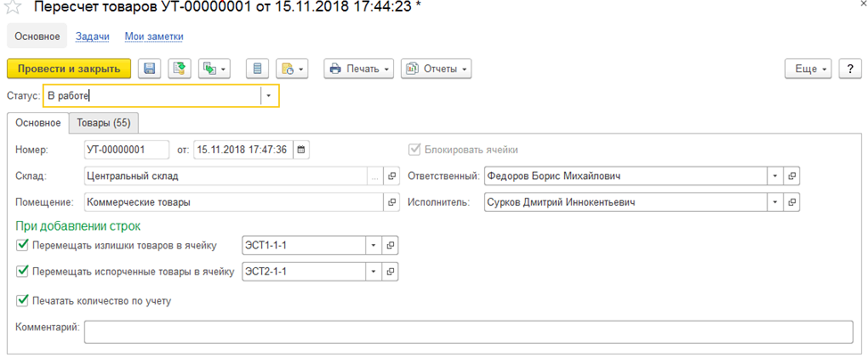Screen dimensions: 868x359
Task: Open the Задачи link
Action: pyautogui.click(x=93, y=37)
